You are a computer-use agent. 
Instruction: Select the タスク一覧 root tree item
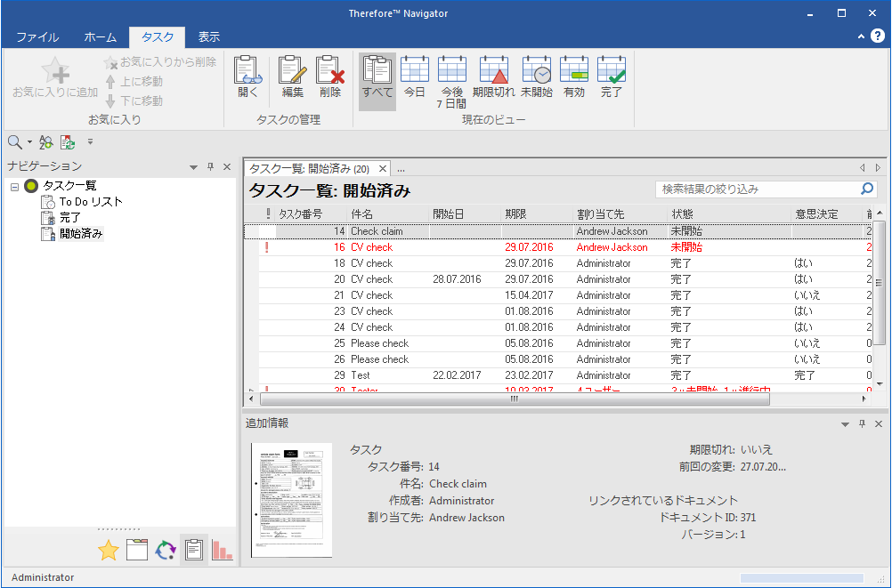click(70, 185)
